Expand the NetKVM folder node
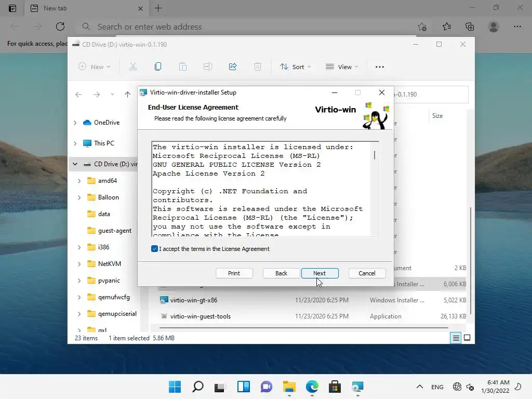Viewport: 532px width, 399px height. (x=79, y=264)
